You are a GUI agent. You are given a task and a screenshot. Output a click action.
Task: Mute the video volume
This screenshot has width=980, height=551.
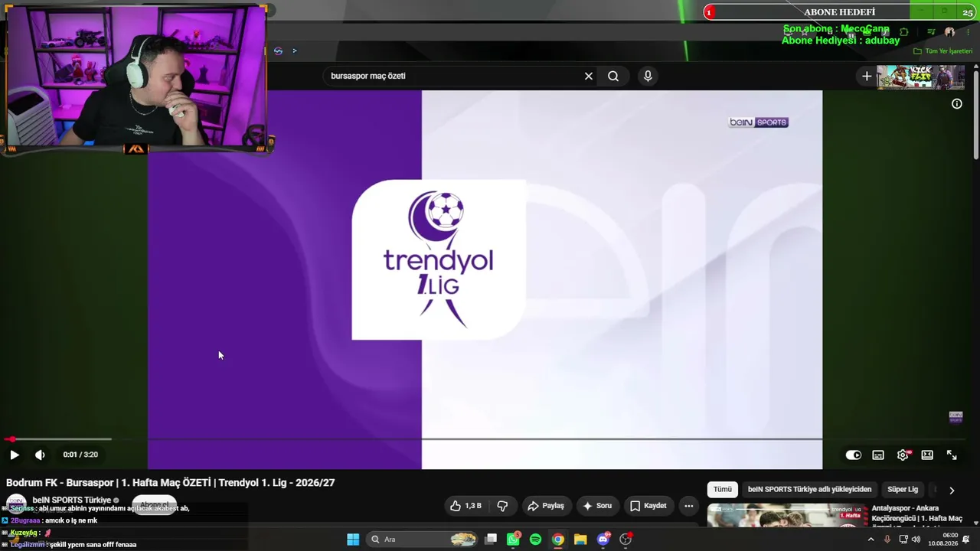pyautogui.click(x=40, y=455)
